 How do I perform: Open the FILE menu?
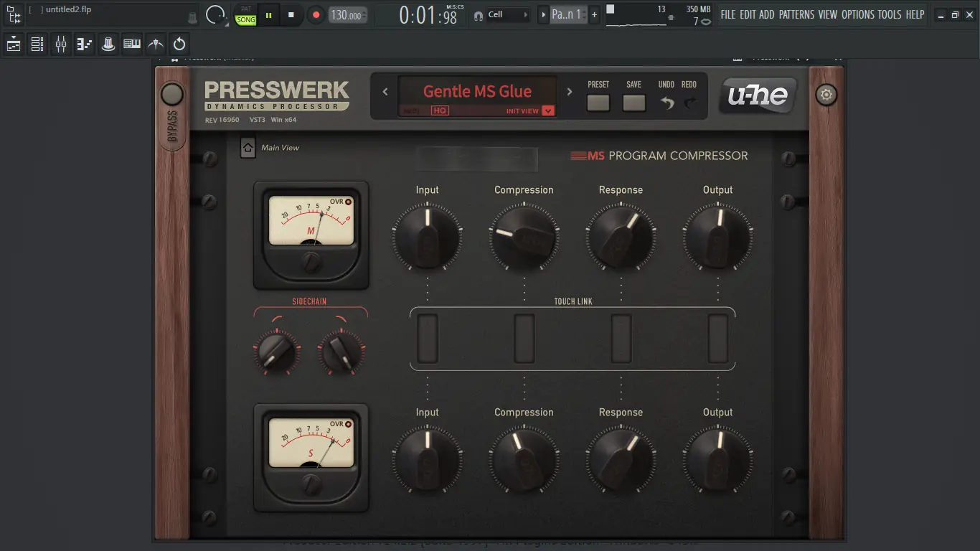(728, 14)
